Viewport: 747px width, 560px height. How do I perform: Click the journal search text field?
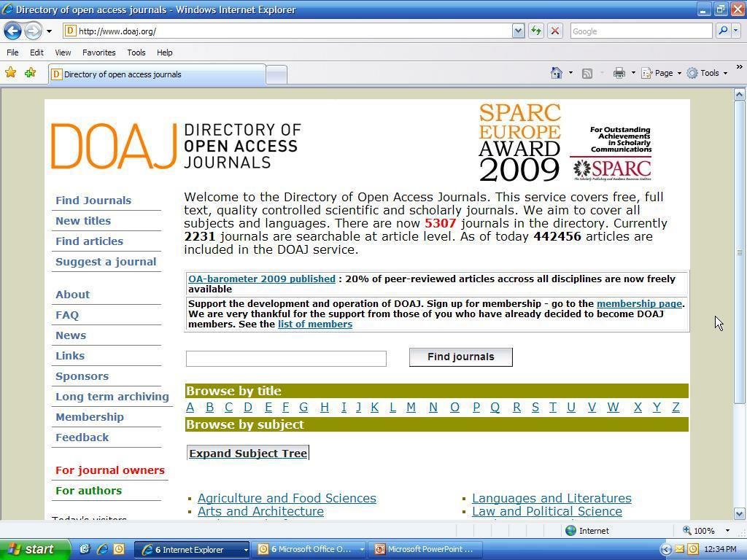click(286, 359)
